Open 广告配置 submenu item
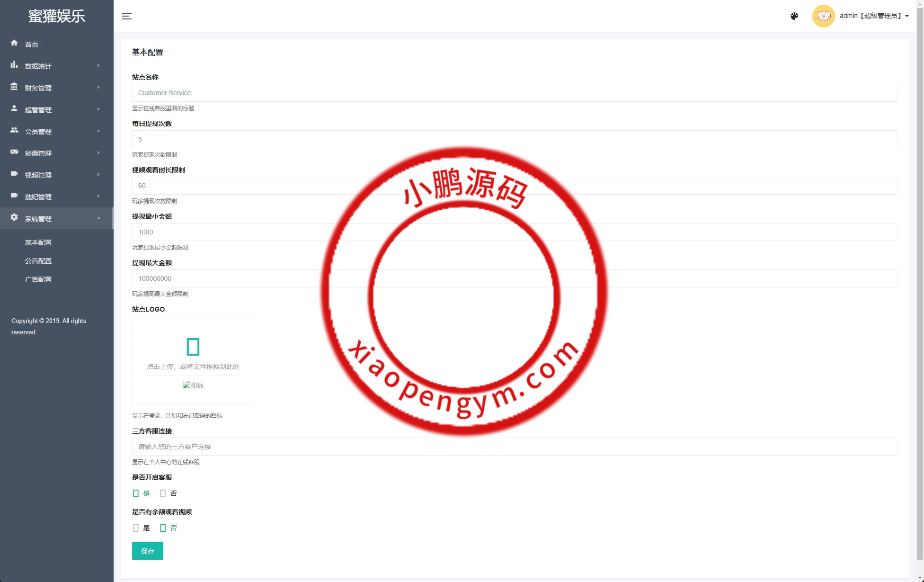This screenshot has width=924, height=582. (38, 279)
